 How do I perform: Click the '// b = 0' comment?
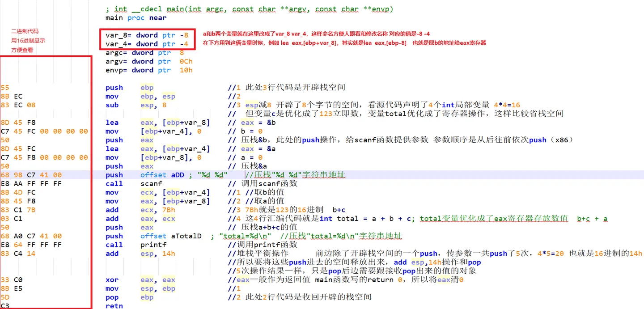[246, 131]
